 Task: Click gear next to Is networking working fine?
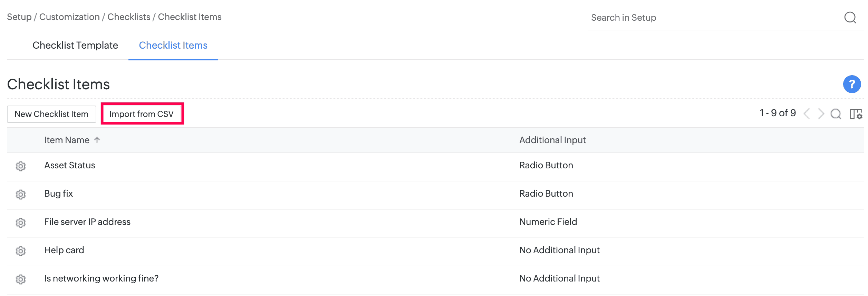tap(21, 279)
